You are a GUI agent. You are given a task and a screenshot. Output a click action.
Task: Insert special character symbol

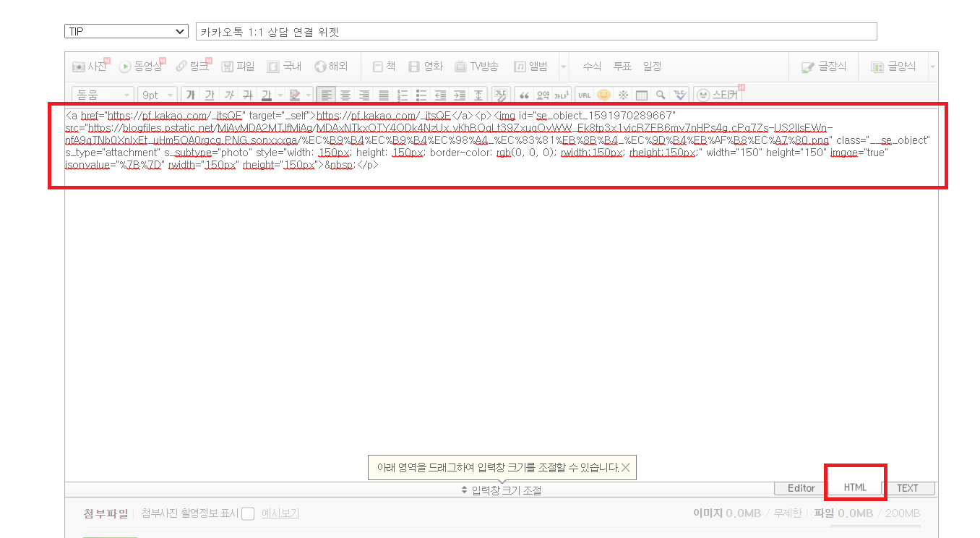pyautogui.click(x=622, y=95)
